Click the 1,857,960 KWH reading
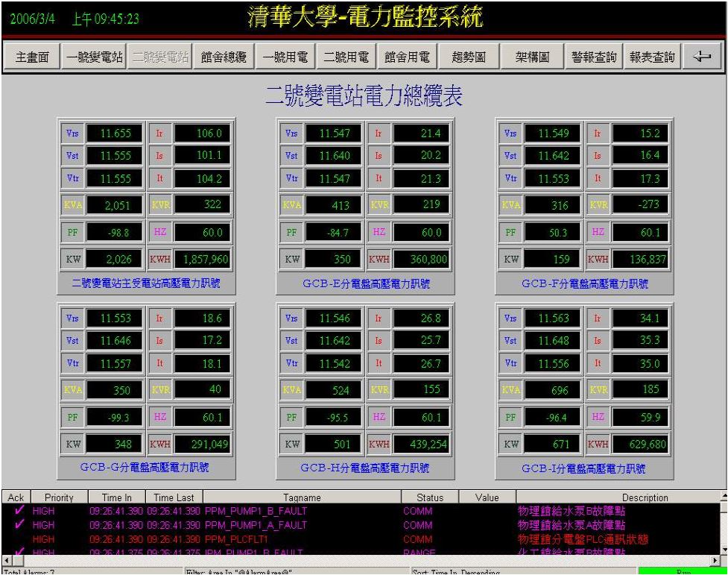728x575 pixels. (x=202, y=259)
